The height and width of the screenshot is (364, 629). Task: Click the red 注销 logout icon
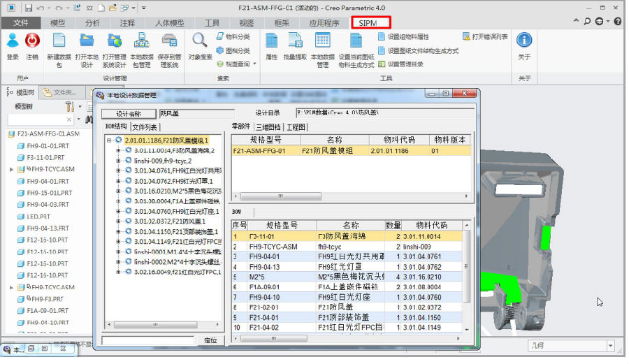coord(32,41)
